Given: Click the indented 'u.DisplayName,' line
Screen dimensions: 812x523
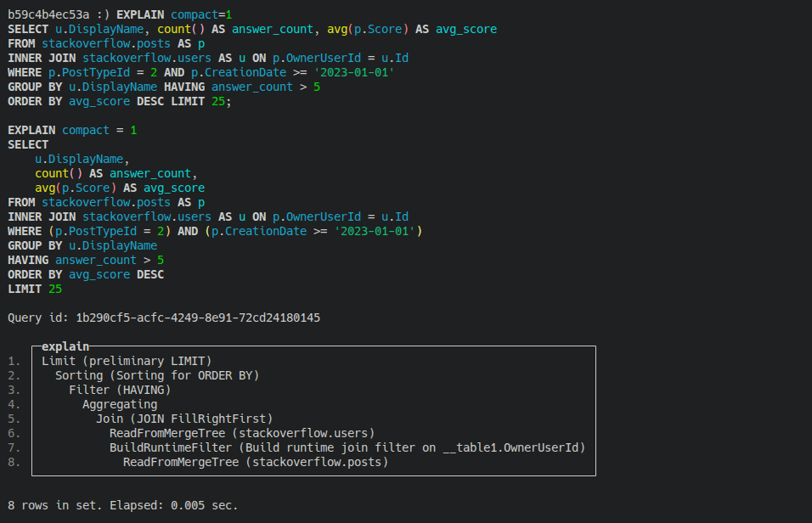Looking at the screenshot, I should pos(82,159).
